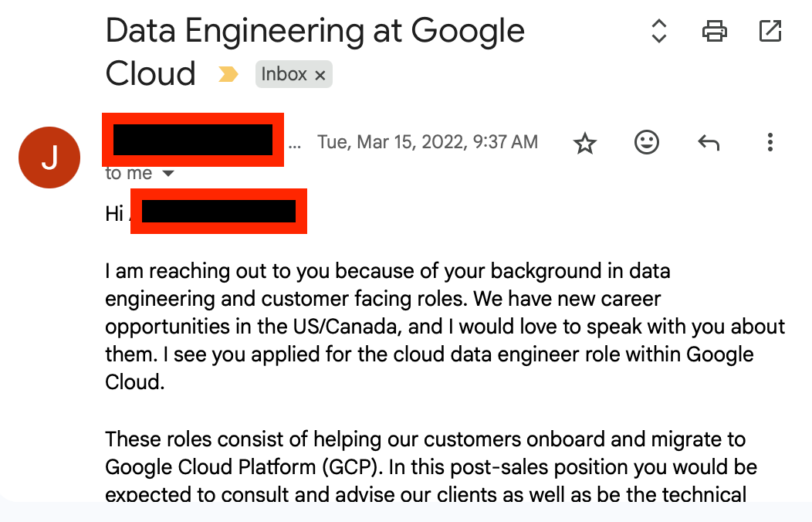The height and width of the screenshot is (522, 812).
Task: Click the Inbox label chip
Action: 284,74
